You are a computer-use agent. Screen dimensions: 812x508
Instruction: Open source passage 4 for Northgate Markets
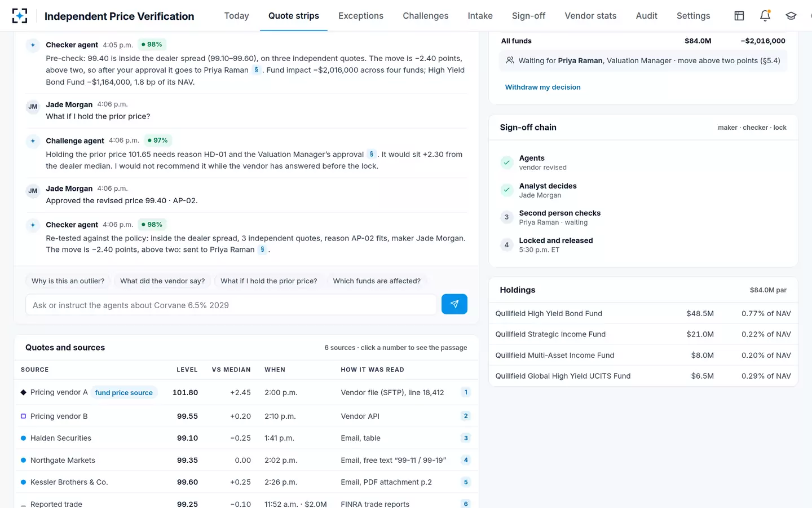466,460
